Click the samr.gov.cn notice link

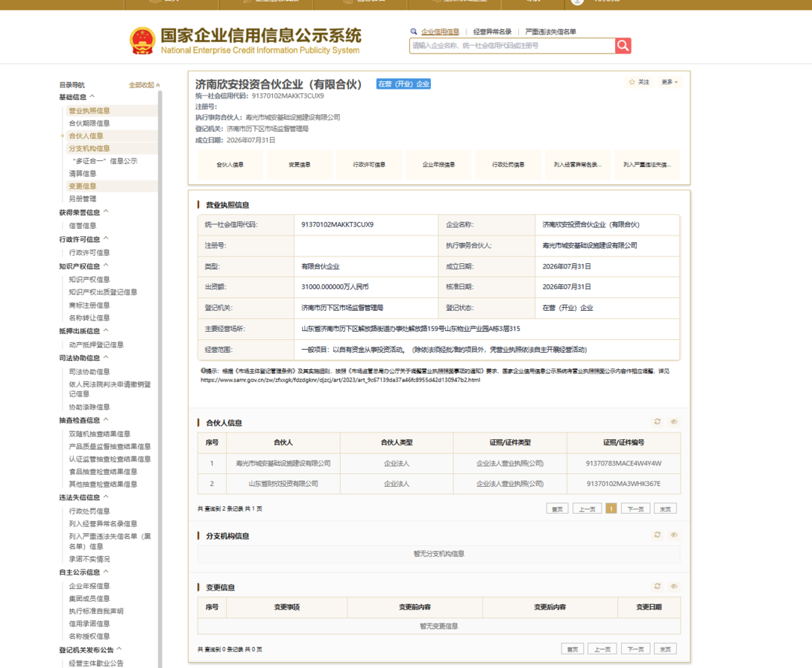[x=341, y=380]
